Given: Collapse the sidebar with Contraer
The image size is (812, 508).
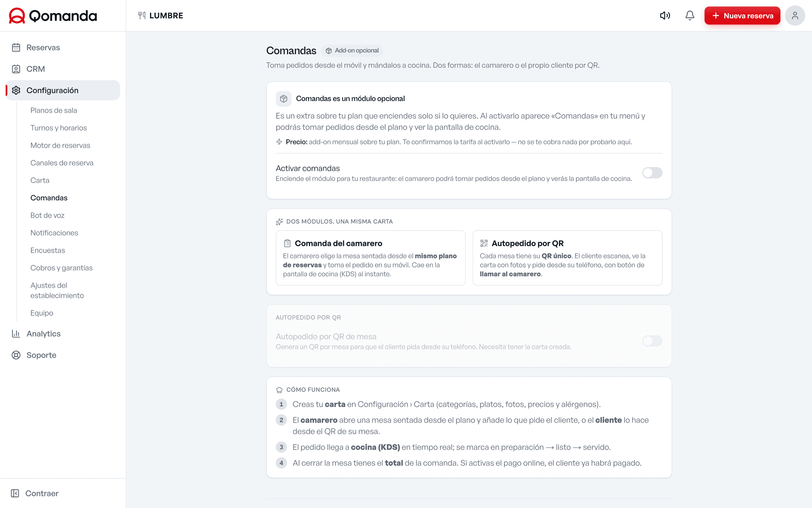Looking at the screenshot, I should (35, 493).
